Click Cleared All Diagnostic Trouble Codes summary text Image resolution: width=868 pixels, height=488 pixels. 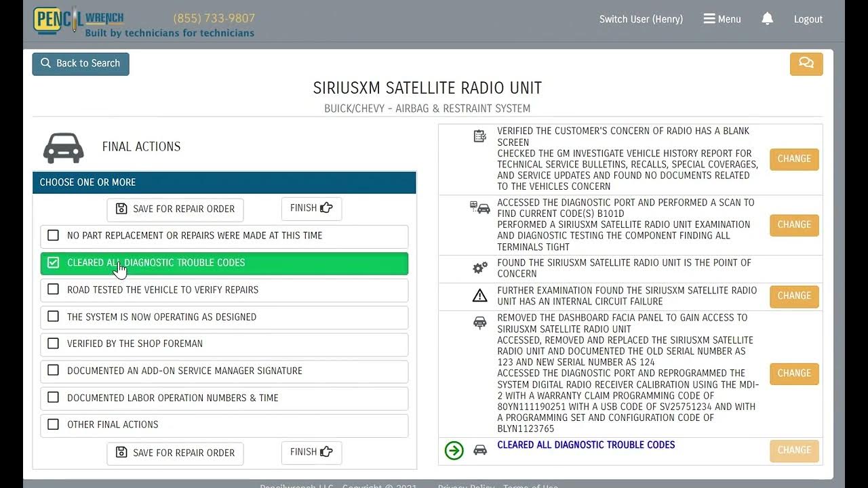click(586, 445)
